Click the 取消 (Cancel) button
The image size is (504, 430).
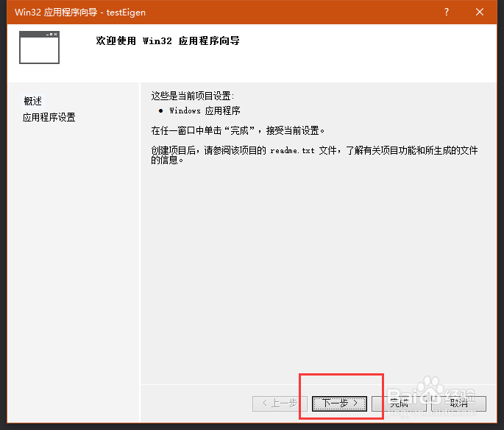pyautogui.click(x=458, y=403)
